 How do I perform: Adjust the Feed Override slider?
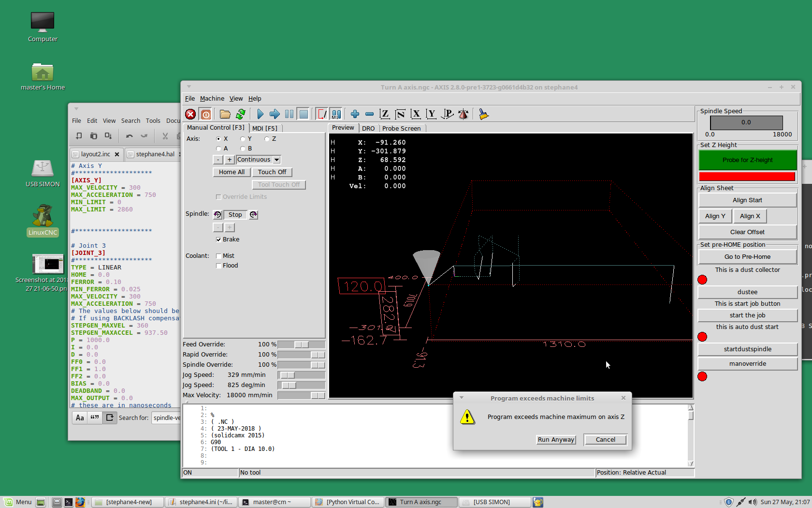(x=301, y=344)
